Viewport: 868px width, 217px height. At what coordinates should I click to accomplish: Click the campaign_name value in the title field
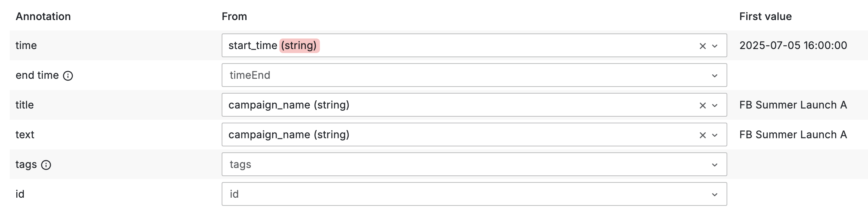(x=289, y=105)
